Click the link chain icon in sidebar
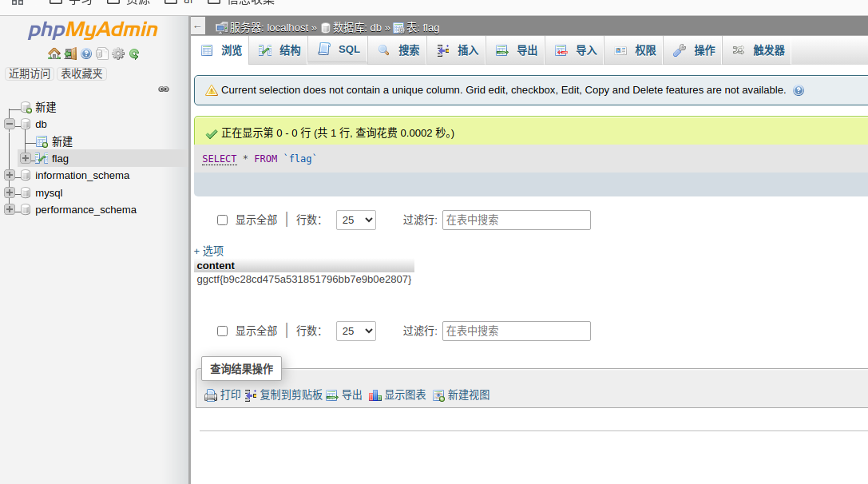Viewport: 868px width, 484px height. coord(164,89)
